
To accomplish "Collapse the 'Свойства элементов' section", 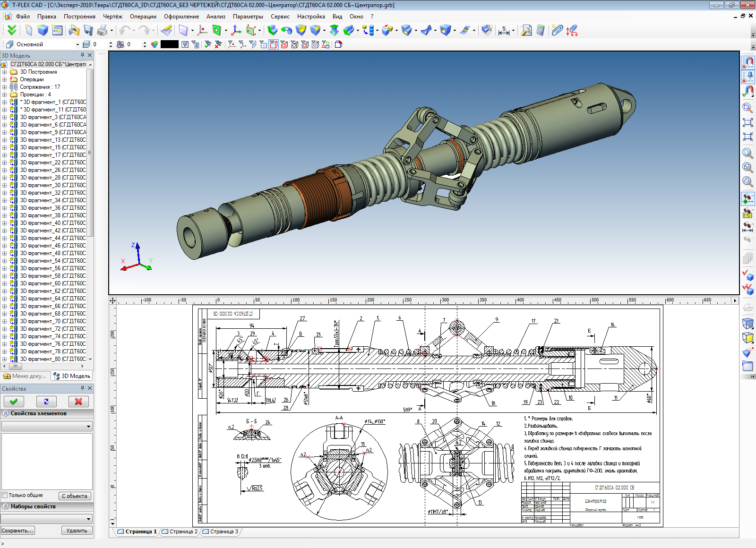I will coord(6,413).
